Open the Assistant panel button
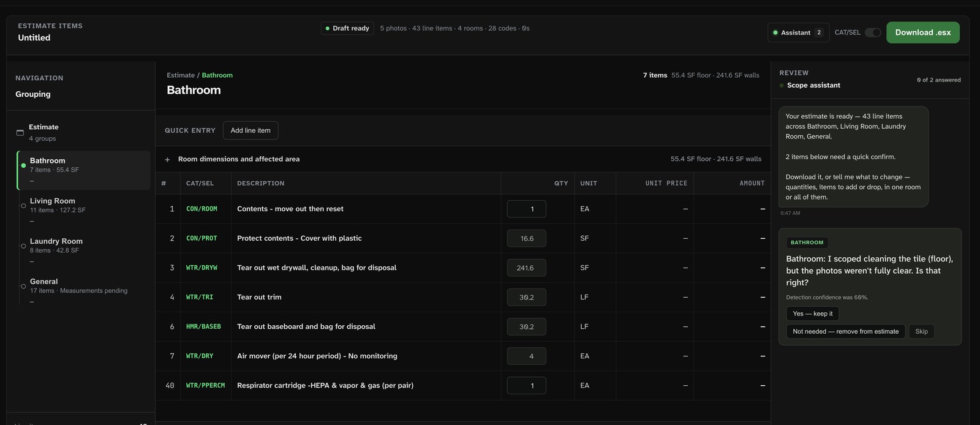 click(798, 32)
